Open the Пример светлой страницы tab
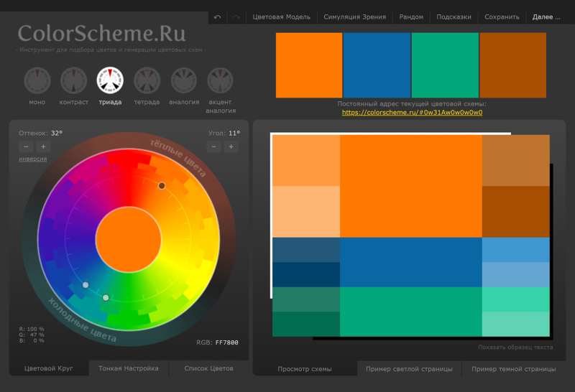The width and height of the screenshot is (575, 392). (x=409, y=369)
